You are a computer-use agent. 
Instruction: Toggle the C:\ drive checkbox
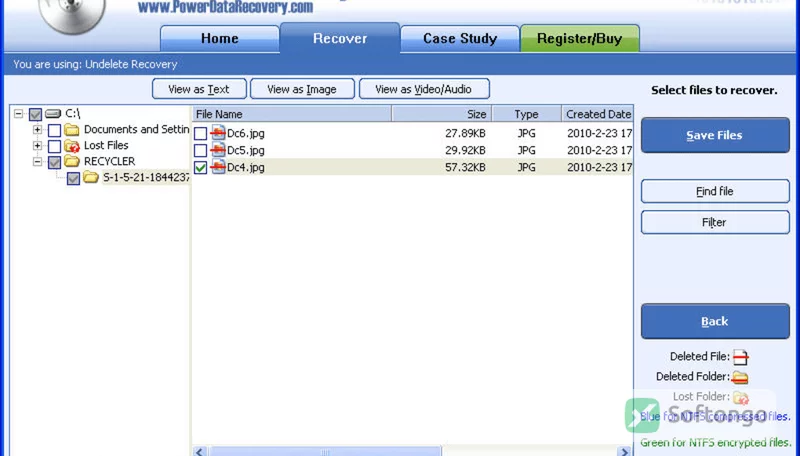[x=35, y=114]
